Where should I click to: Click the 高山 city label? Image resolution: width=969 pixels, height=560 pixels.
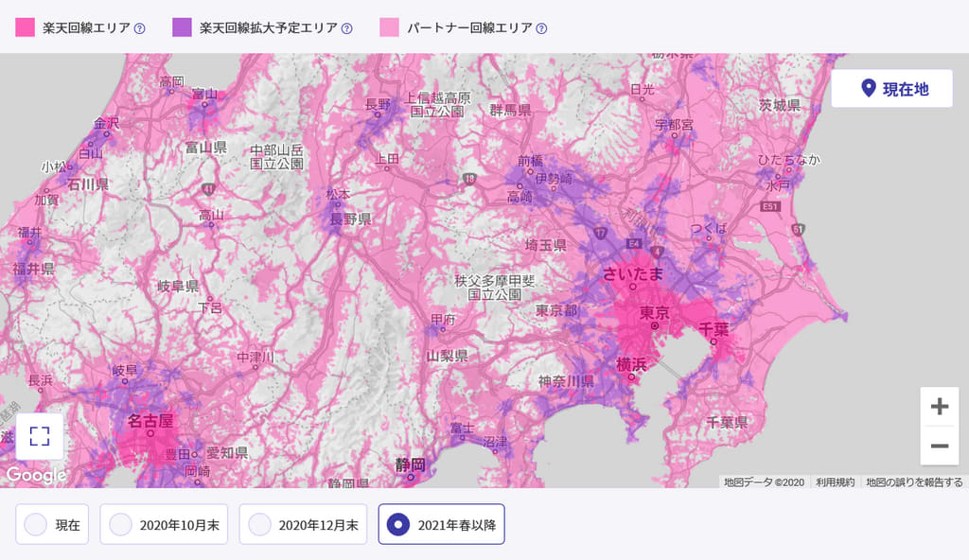tap(211, 215)
